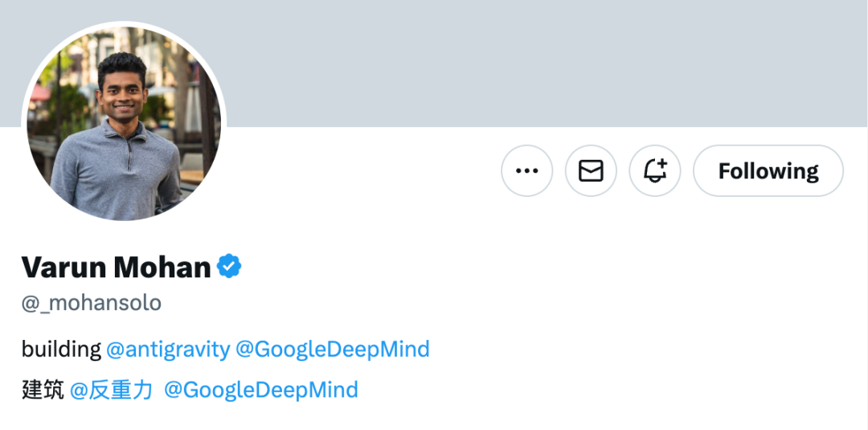This screenshot has height=430, width=868.
Task: Enable post notifications for this profile
Action: tap(655, 170)
